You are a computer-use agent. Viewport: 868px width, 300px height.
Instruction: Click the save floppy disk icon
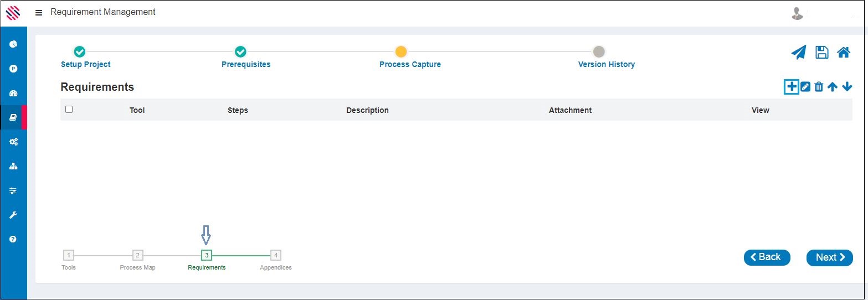coord(821,53)
